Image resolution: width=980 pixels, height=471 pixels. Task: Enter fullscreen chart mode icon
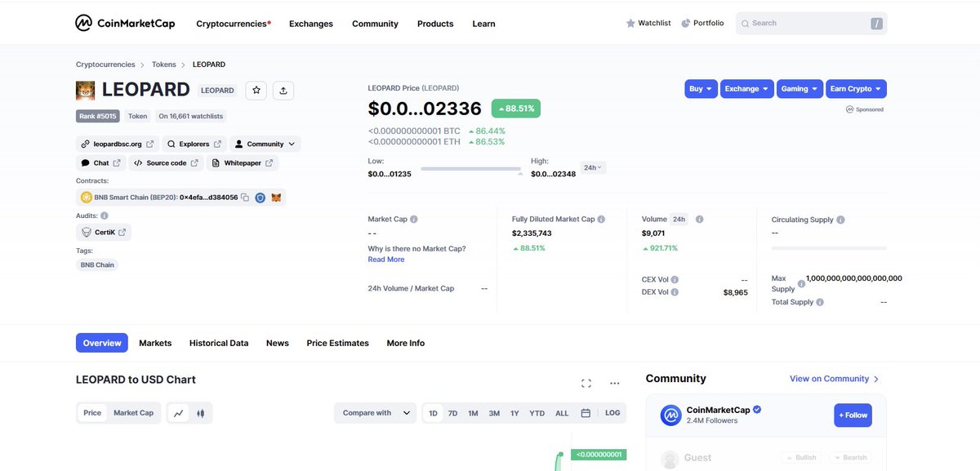(586, 383)
